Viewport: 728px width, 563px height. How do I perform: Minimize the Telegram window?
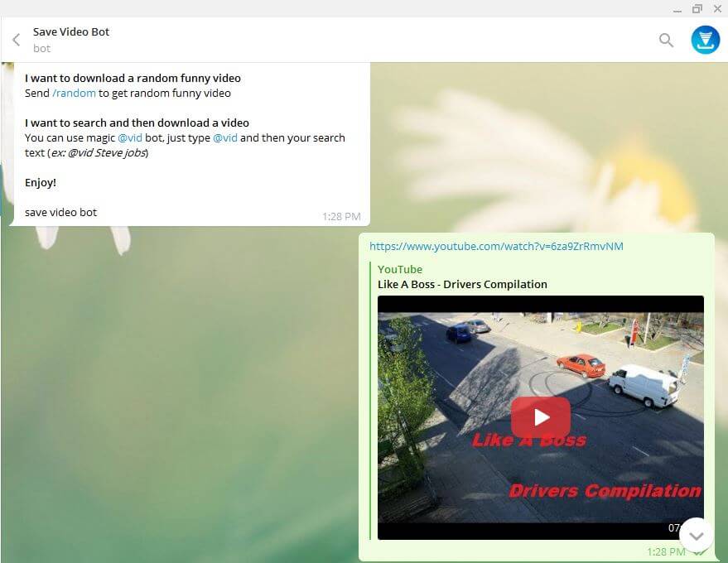tap(677, 9)
